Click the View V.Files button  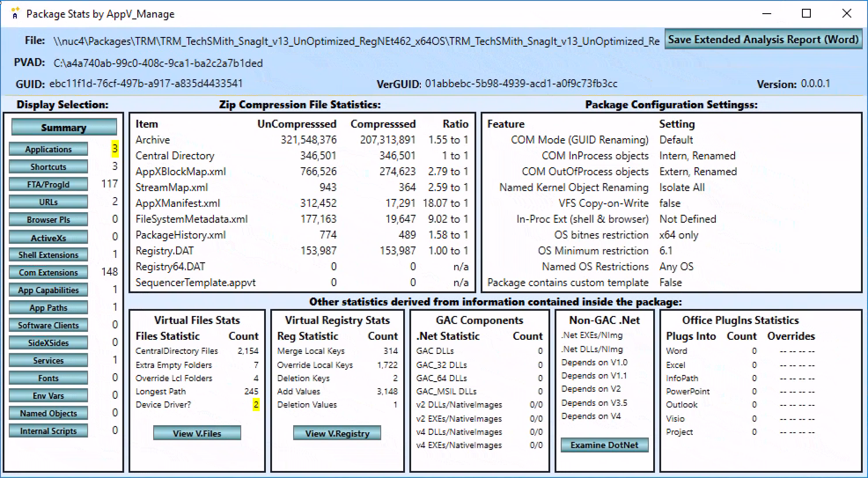197,433
